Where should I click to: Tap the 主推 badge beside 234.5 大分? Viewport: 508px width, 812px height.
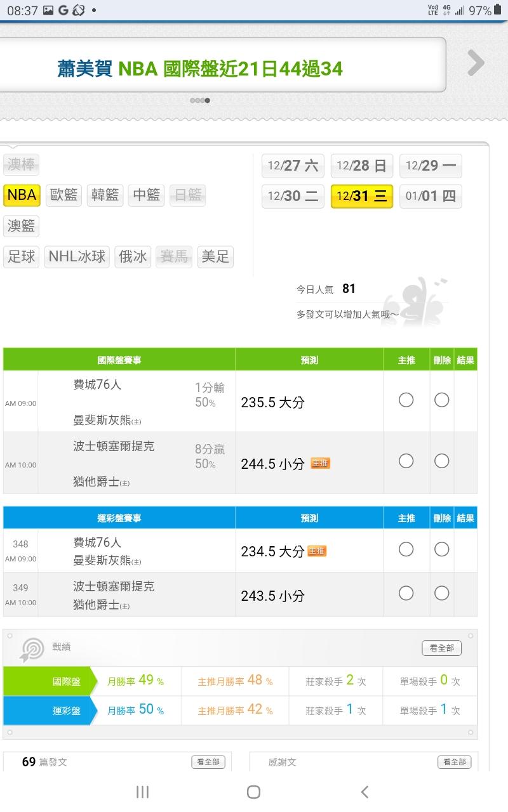[317, 551]
